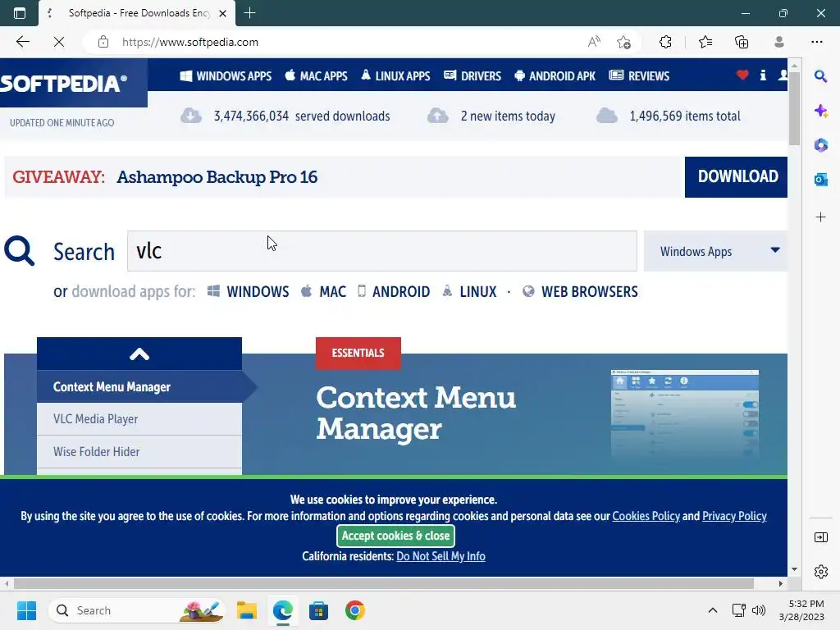
Task: Collapse essentials list with up chevron
Action: coord(139,354)
